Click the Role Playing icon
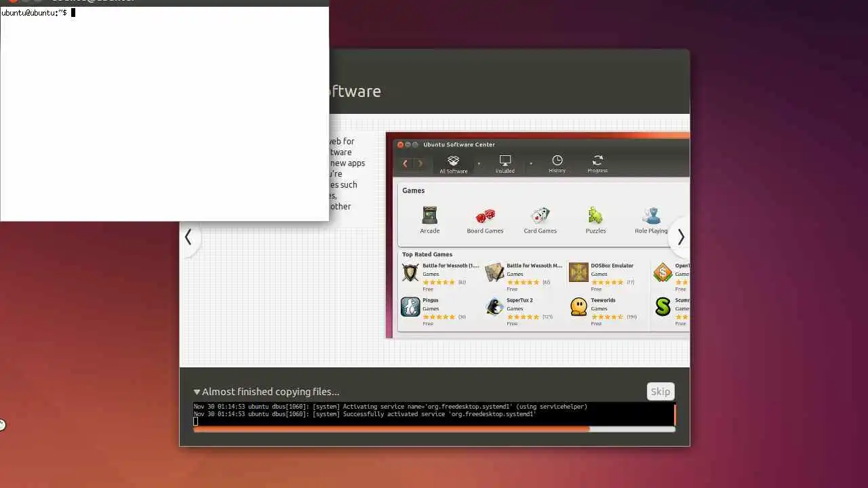 tap(651, 216)
